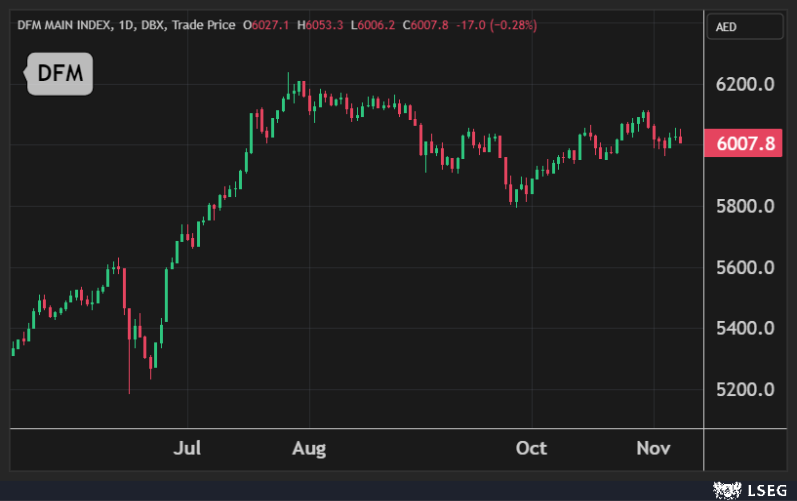Screen dimensions: 797x501
Task: Click the Trade Price label in header
Action: (x=204, y=25)
